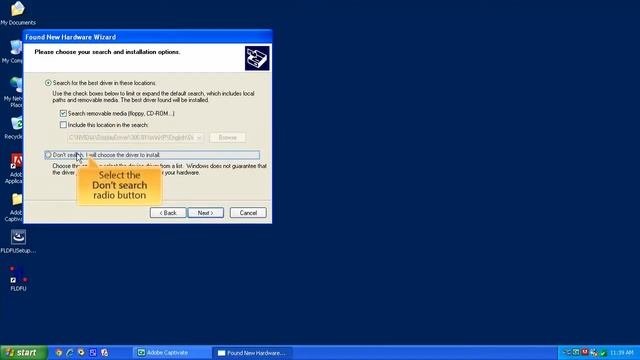Click the Next button in the wizard
Image resolution: width=640 pixels, height=360 pixels.
click(x=205, y=213)
